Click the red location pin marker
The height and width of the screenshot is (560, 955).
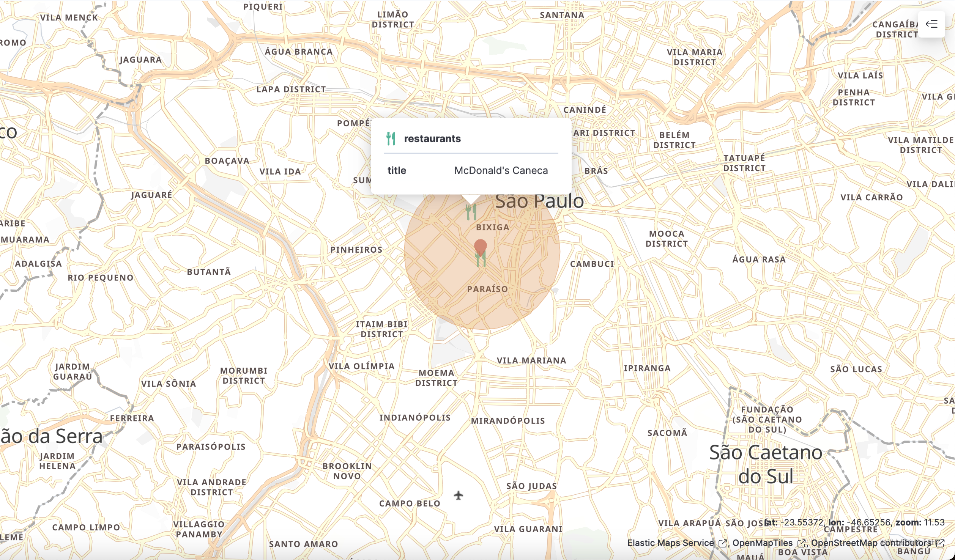(481, 248)
